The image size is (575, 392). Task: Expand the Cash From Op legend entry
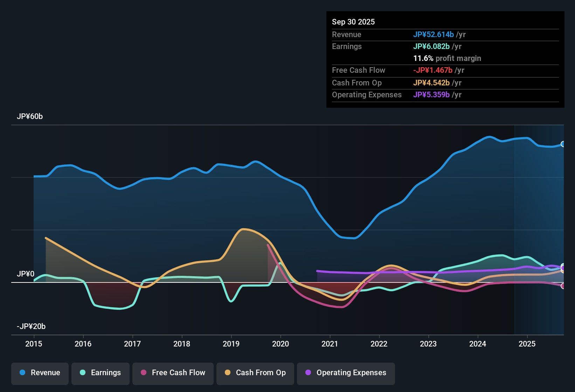pyautogui.click(x=255, y=373)
